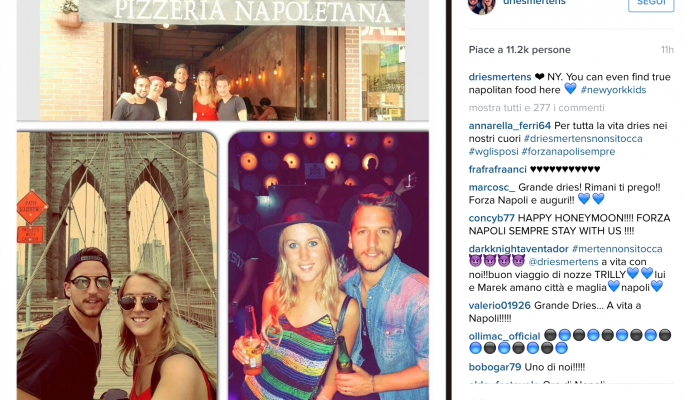Image resolution: width=684 pixels, height=400 pixels.
Task: Open the #mertennonsitocca hashtag
Action: [617, 249]
